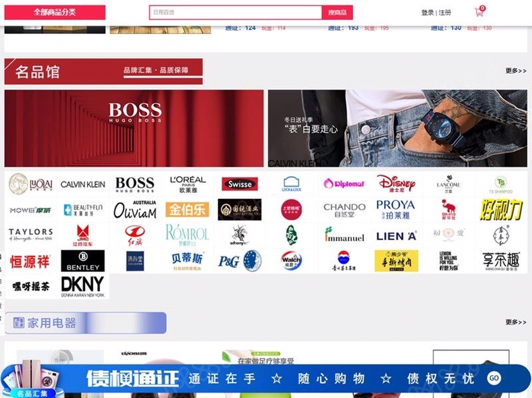This screenshot has height=398, width=532.
Task: Select the BOSS Hugo Boss logo tile
Action: click(135, 184)
